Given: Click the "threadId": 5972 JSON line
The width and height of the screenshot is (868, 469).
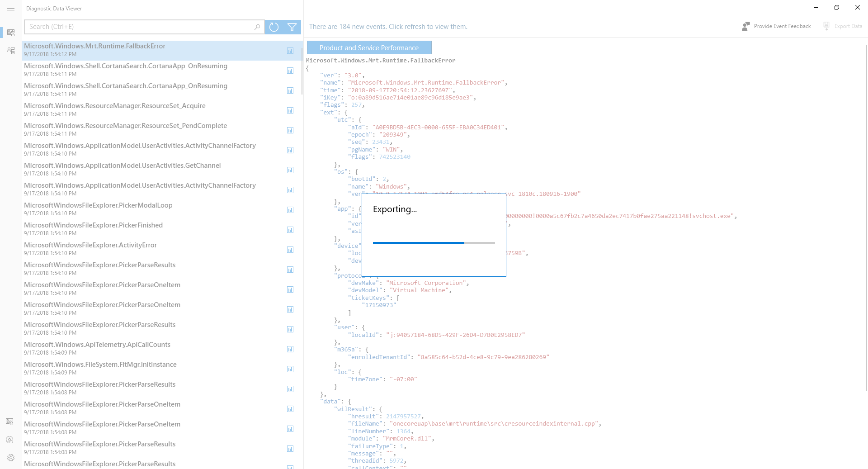Looking at the screenshot, I should (x=377, y=461).
